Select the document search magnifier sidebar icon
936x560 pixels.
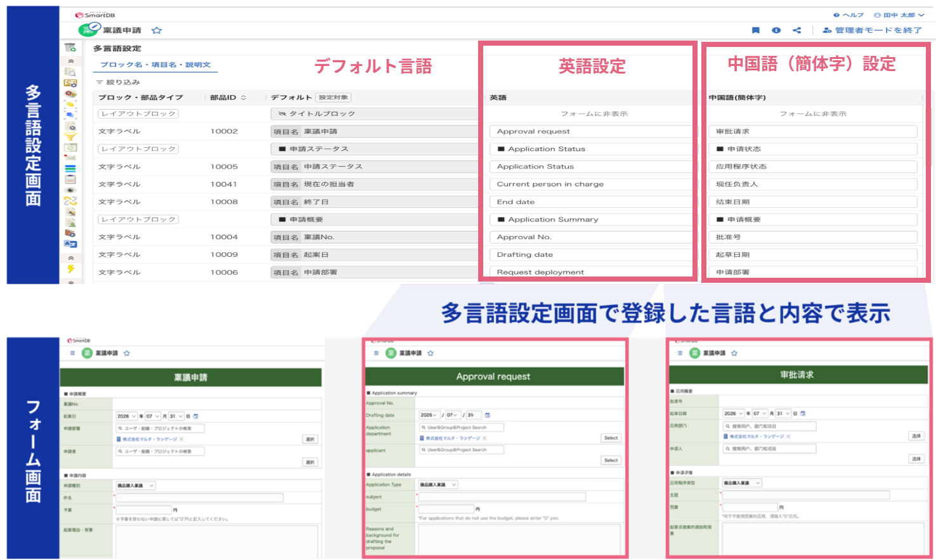click(x=70, y=72)
